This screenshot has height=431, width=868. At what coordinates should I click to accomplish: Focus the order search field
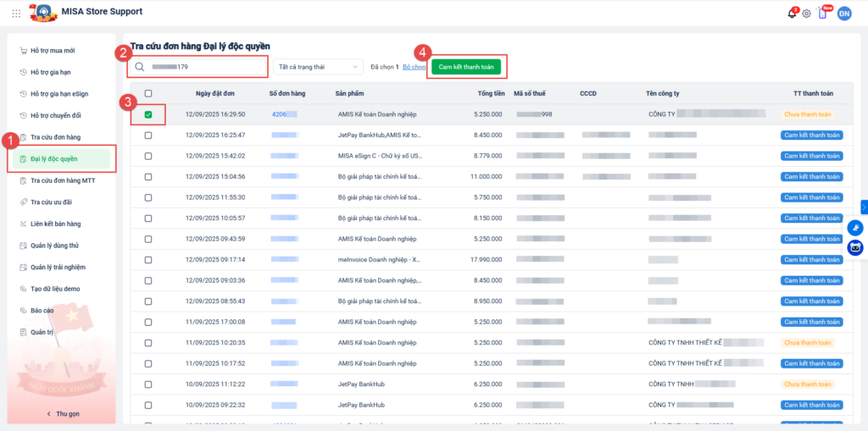coord(203,66)
